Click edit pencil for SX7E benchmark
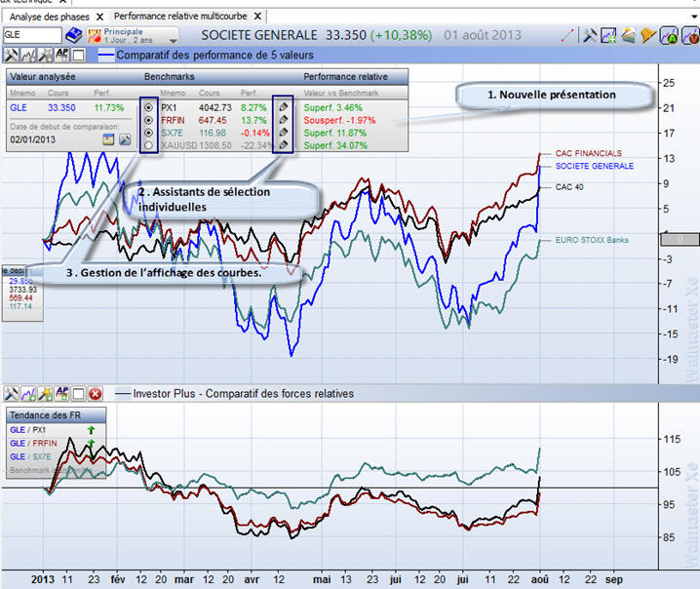Viewport: 700px width, 589px height. (x=283, y=133)
